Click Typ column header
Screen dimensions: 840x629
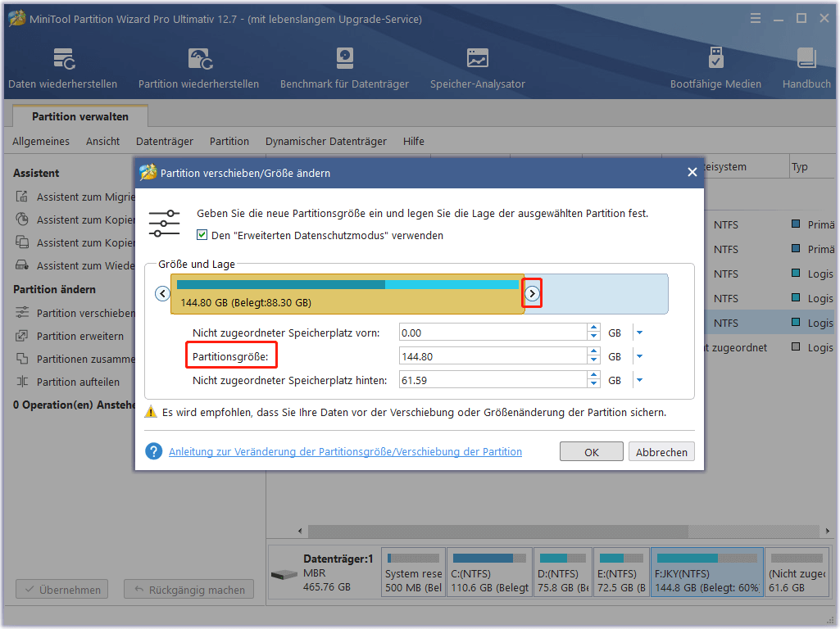click(811, 166)
